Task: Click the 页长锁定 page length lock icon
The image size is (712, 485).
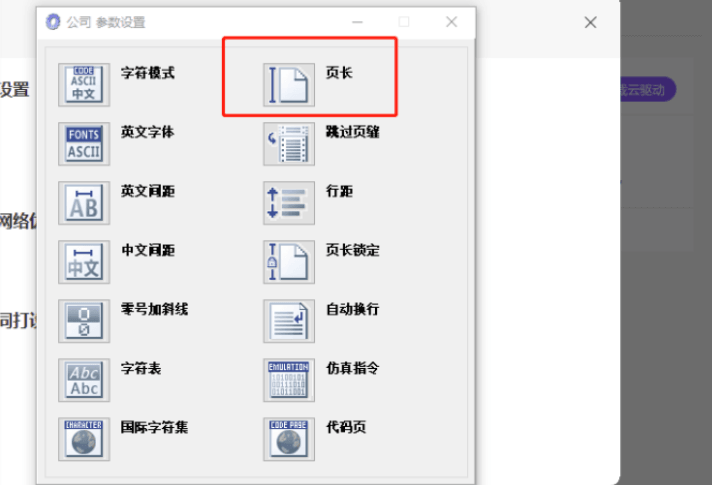Action: (x=289, y=262)
